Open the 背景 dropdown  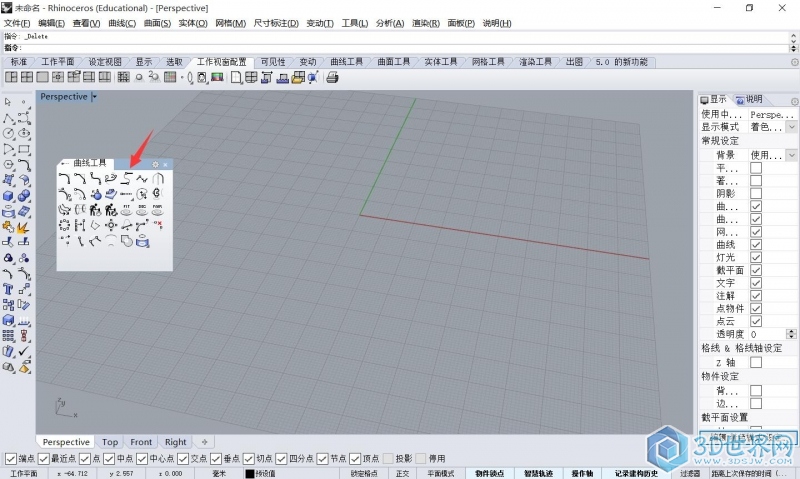pos(791,155)
